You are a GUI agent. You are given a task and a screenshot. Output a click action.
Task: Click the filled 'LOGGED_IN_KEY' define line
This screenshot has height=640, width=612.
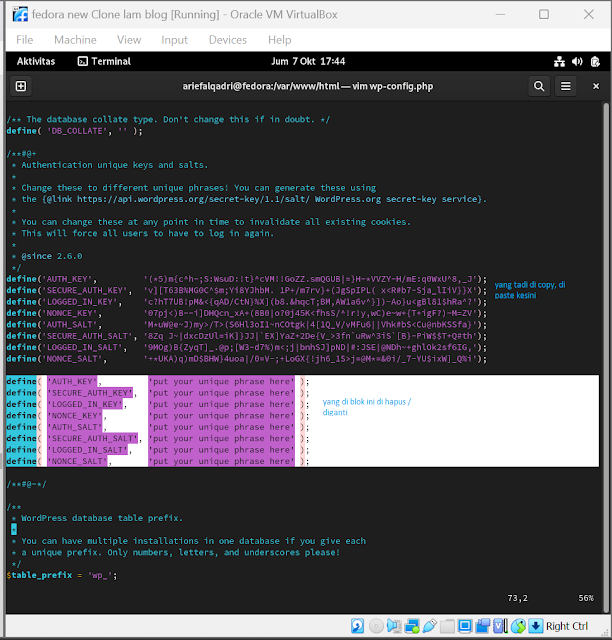click(247, 302)
